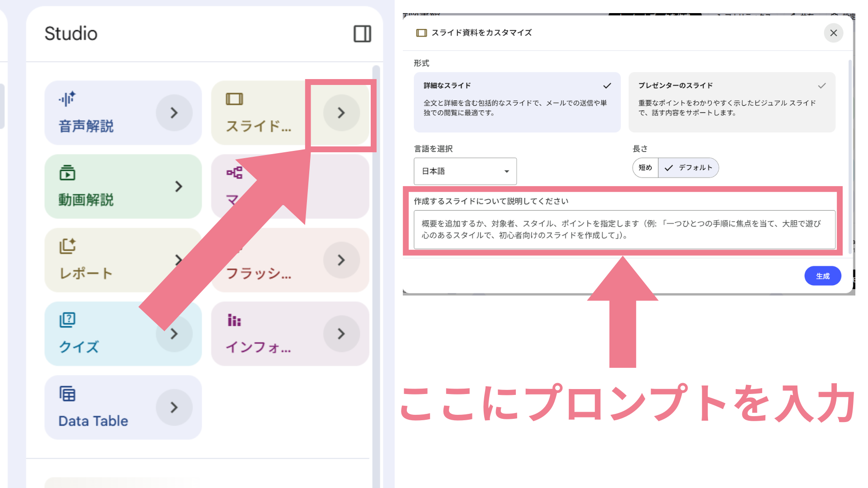The width and height of the screenshot is (868, 488).
Task: Click the slide deck icon
Action: click(234, 99)
